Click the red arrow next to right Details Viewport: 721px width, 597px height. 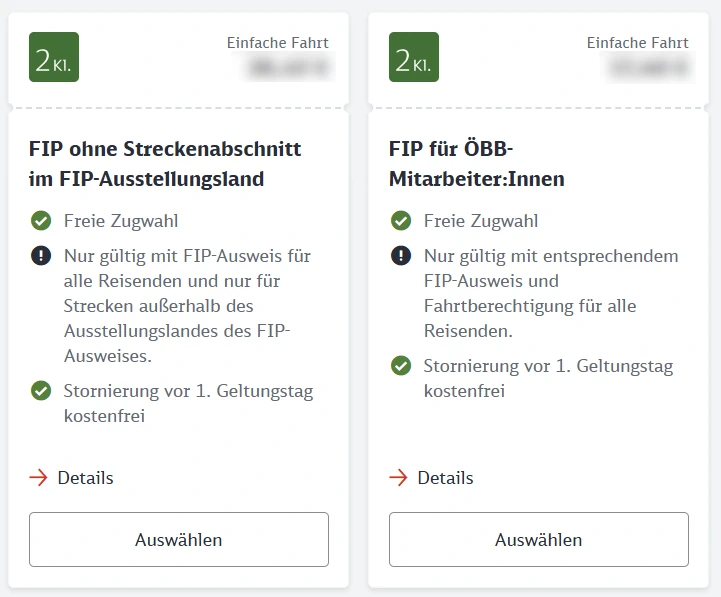[x=399, y=478]
